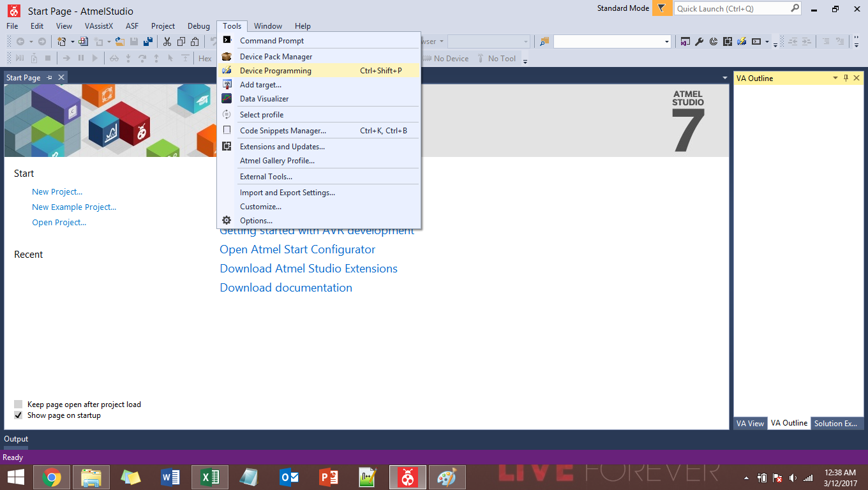
Task: Click the Download documentation link
Action: click(x=286, y=288)
